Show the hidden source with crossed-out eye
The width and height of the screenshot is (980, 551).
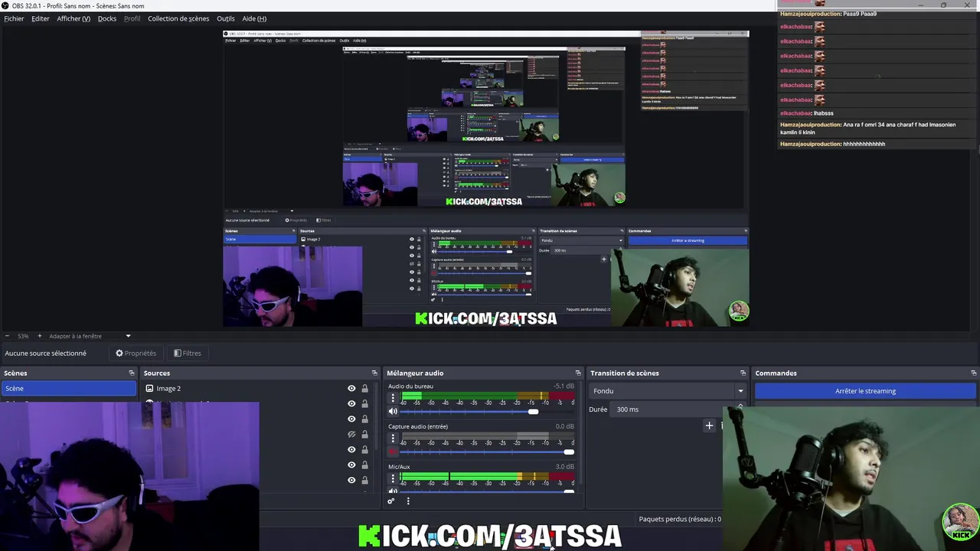(x=351, y=435)
